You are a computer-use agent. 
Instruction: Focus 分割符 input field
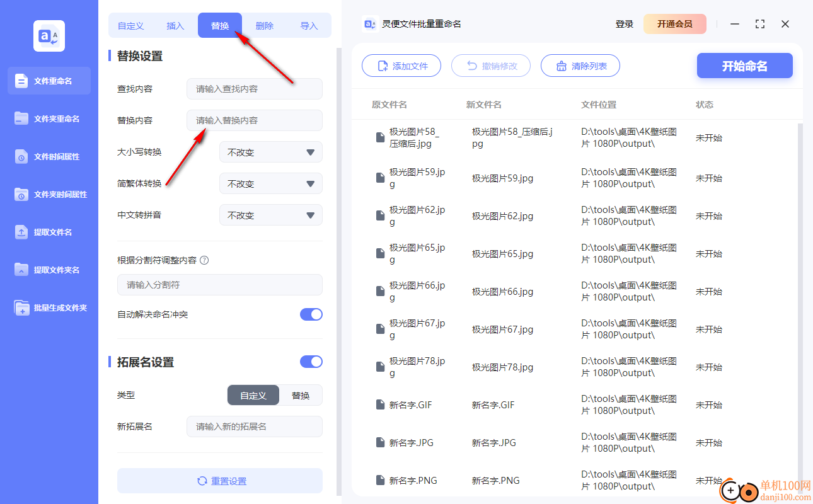coord(220,285)
